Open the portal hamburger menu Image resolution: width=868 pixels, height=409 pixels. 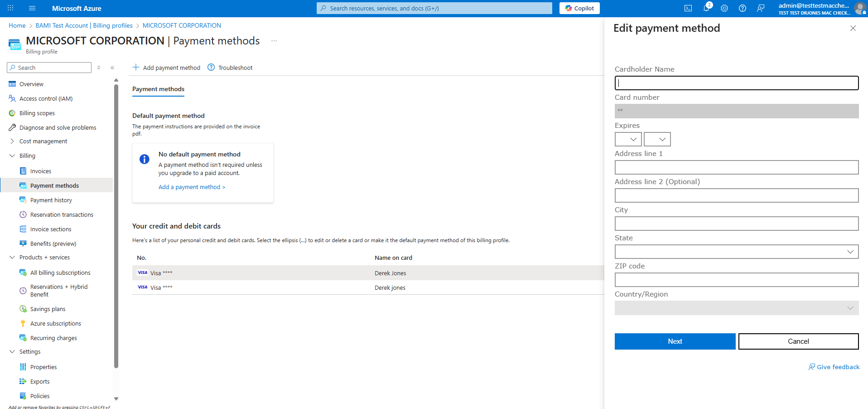click(32, 8)
